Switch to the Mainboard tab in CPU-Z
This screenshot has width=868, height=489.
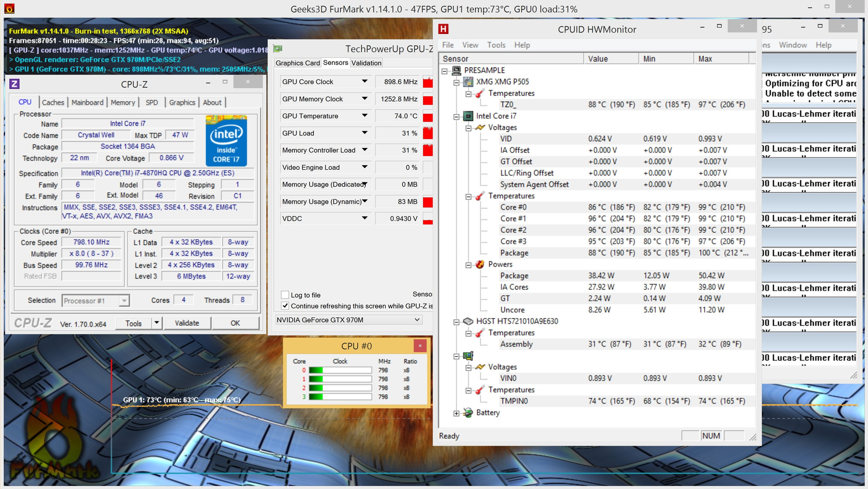pos(87,103)
